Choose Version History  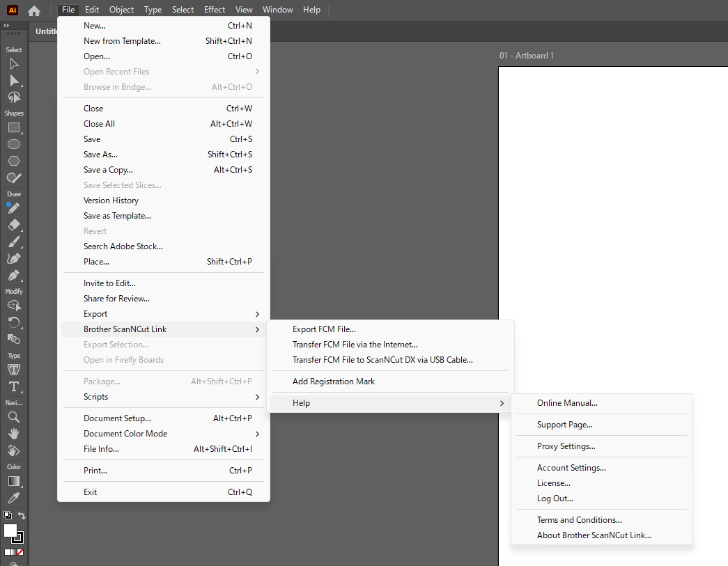tap(164, 201)
